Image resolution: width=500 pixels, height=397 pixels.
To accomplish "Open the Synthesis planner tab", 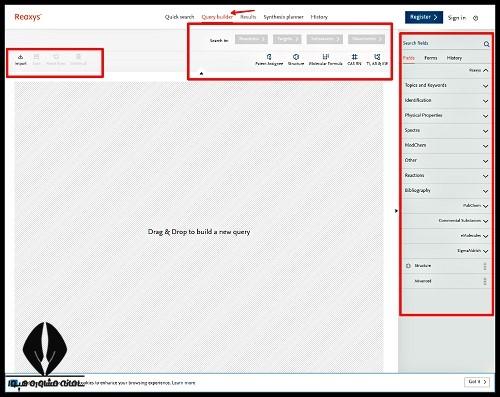I will point(283,17).
